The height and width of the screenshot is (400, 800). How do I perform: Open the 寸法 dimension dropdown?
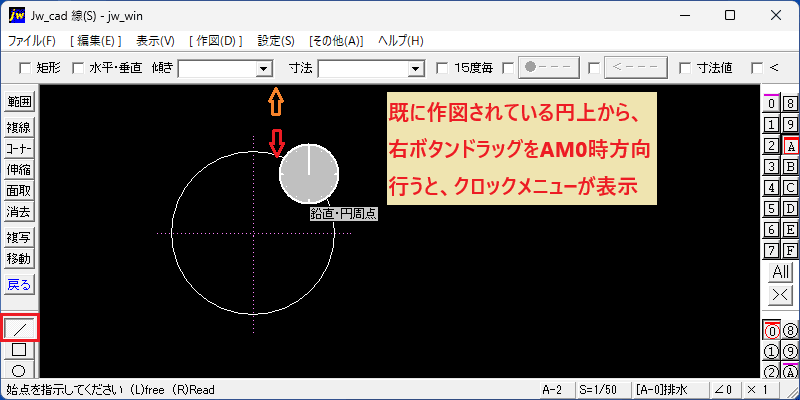click(416, 68)
